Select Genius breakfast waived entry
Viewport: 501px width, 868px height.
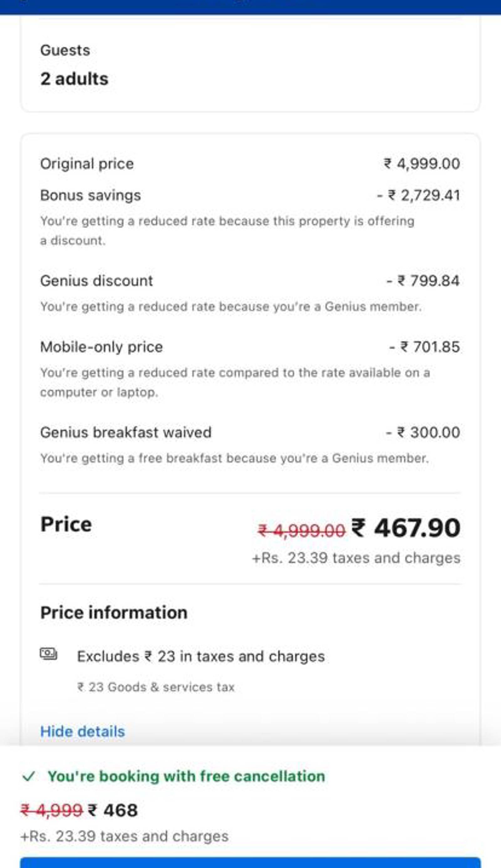250,432
